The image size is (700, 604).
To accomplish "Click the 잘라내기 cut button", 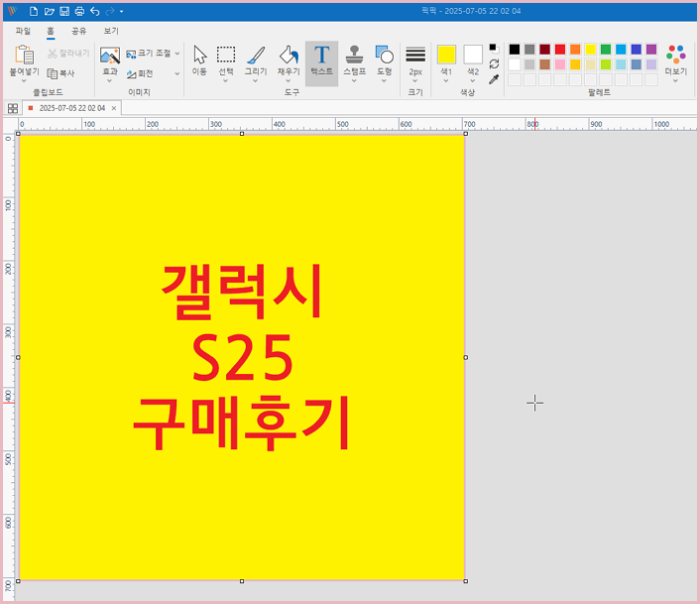I will tap(68, 54).
